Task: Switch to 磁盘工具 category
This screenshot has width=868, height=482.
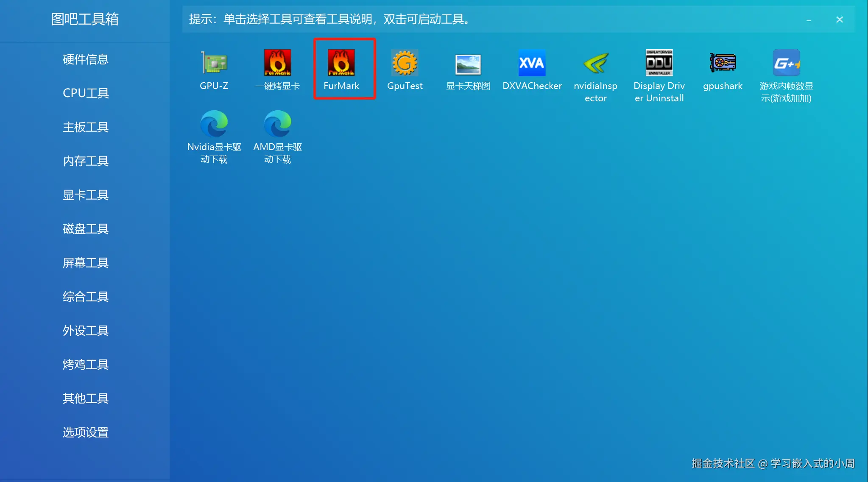Action: point(86,229)
